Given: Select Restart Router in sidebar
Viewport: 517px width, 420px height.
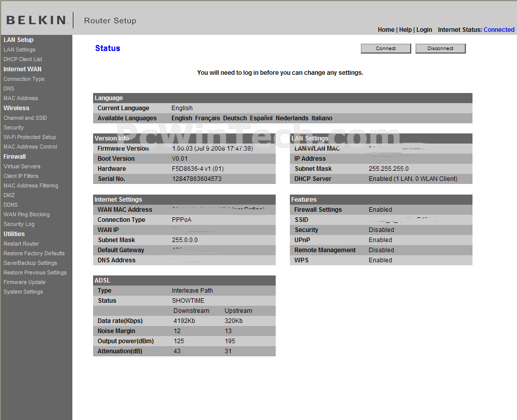Looking at the screenshot, I should pos(21,244).
